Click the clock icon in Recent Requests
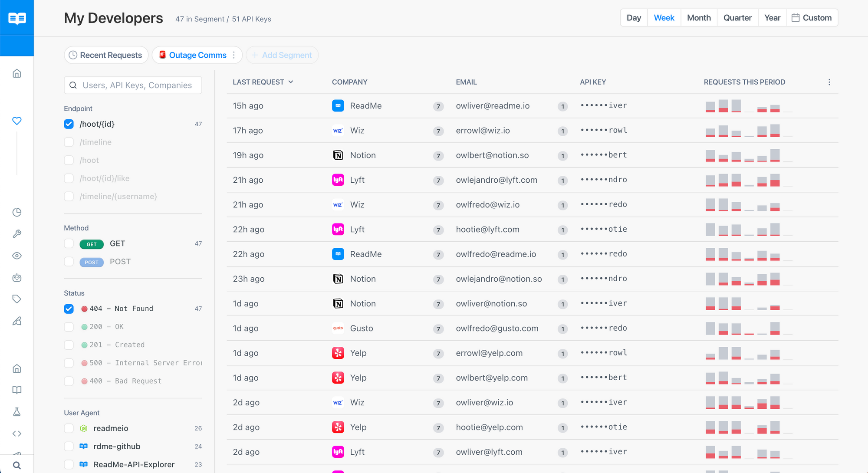The width and height of the screenshot is (868, 473). pos(73,55)
